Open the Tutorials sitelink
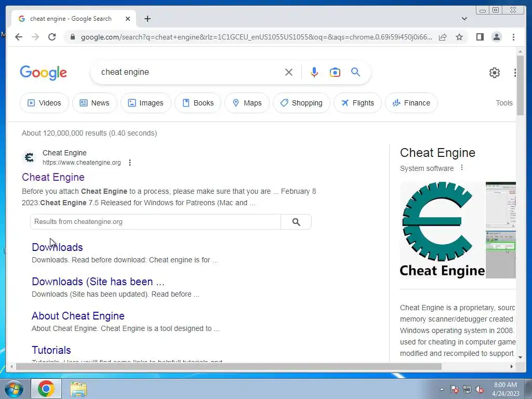 pos(51,350)
